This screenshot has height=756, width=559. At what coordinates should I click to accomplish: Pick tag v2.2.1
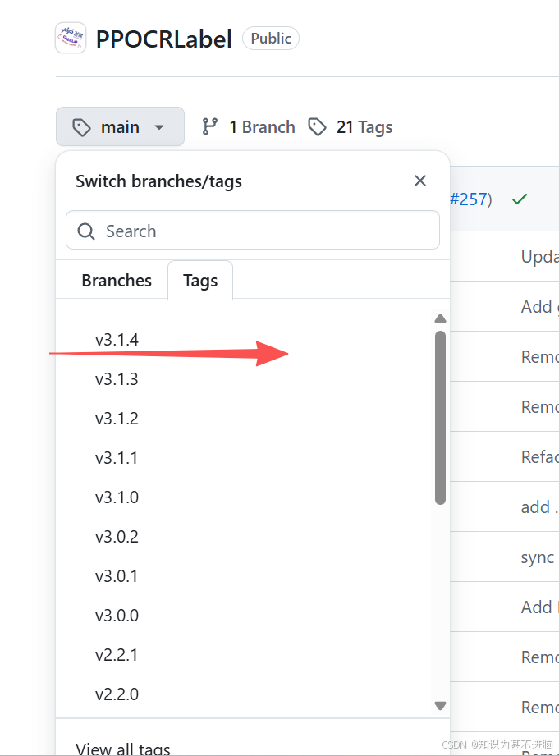point(117,655)
